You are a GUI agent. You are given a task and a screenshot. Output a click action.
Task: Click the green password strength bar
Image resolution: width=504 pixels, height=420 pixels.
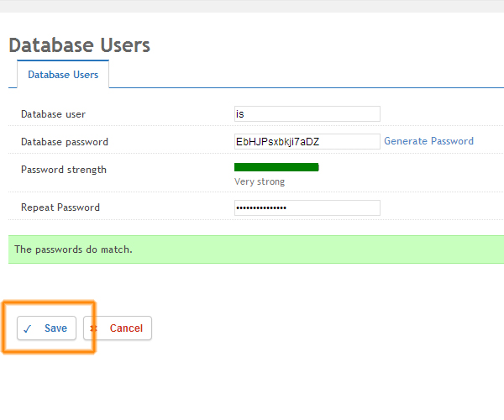click(276, 167)
